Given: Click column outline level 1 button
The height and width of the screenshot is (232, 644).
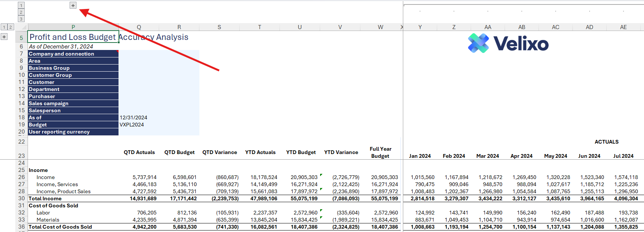Looking at the screenshot, I should [21, 6].
